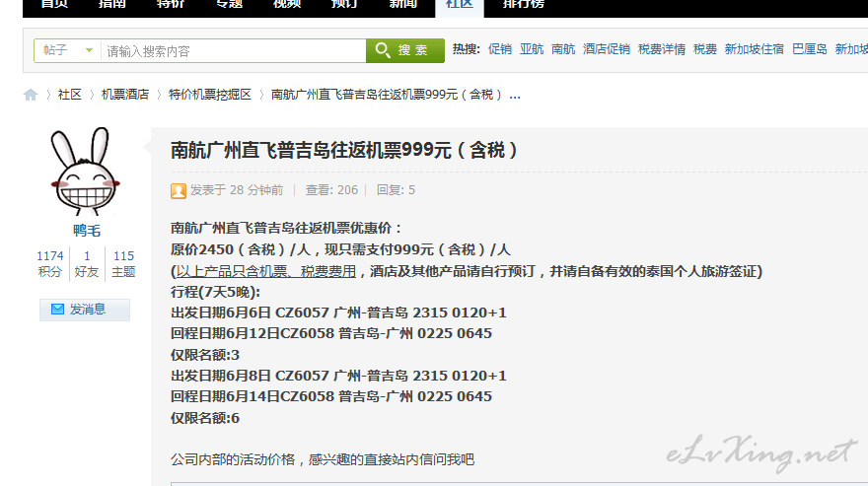
Task: Click the underlined 以上产品只含机票、税费费用 link
Action: pyautogui.click(x=265, y=271)
